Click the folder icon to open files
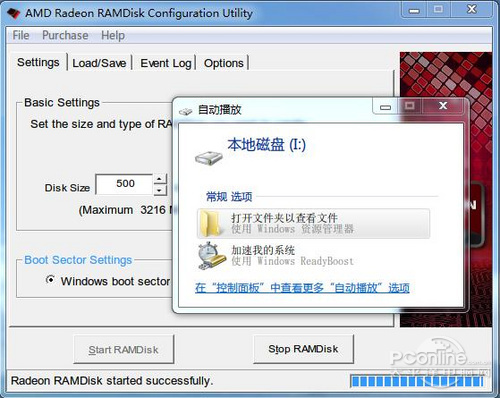This screenshot has height=398, width=500. [210, 223]
